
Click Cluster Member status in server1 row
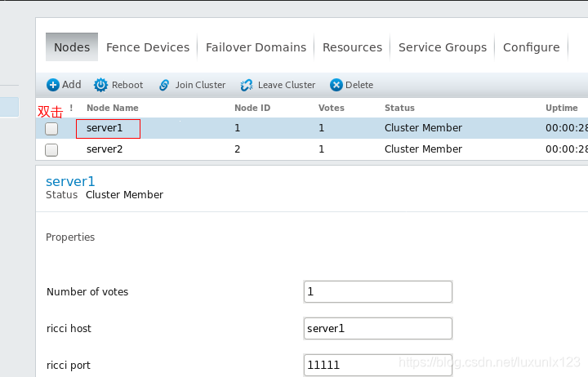(x=423, y=128)
